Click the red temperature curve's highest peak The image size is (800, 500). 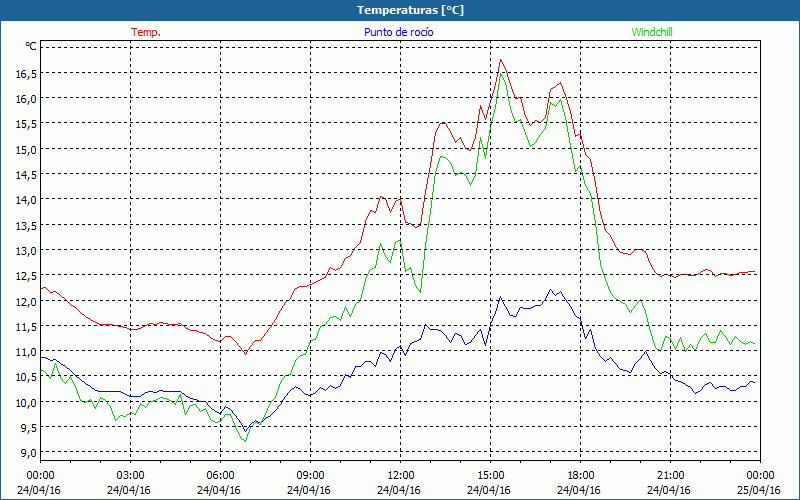tap(501, 60)
